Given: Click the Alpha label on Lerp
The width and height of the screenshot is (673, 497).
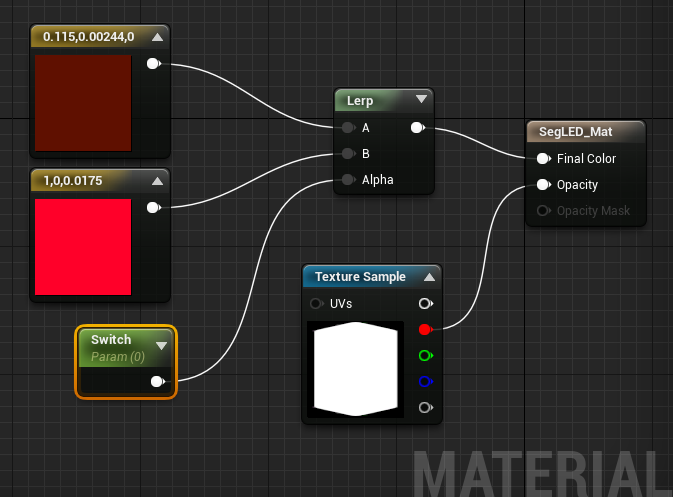Looking at the screenshot, I should [x=377, y=180].
